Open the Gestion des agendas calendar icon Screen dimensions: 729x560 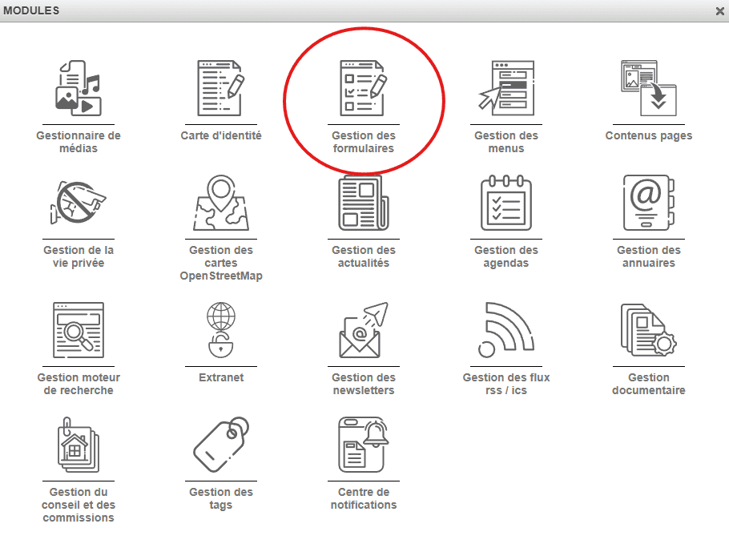[x=506, y=203]
